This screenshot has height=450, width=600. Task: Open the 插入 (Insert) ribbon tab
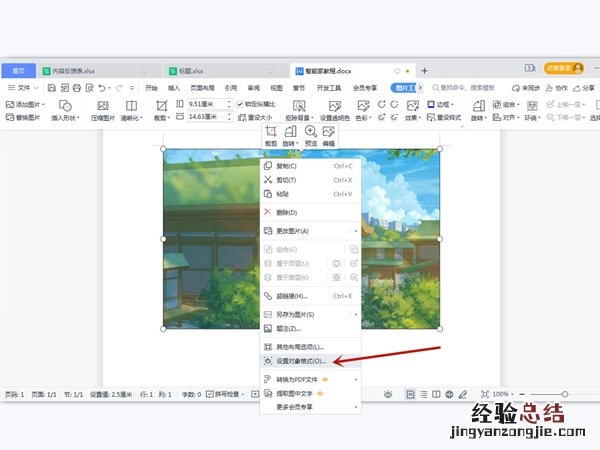tap(174, 88)
